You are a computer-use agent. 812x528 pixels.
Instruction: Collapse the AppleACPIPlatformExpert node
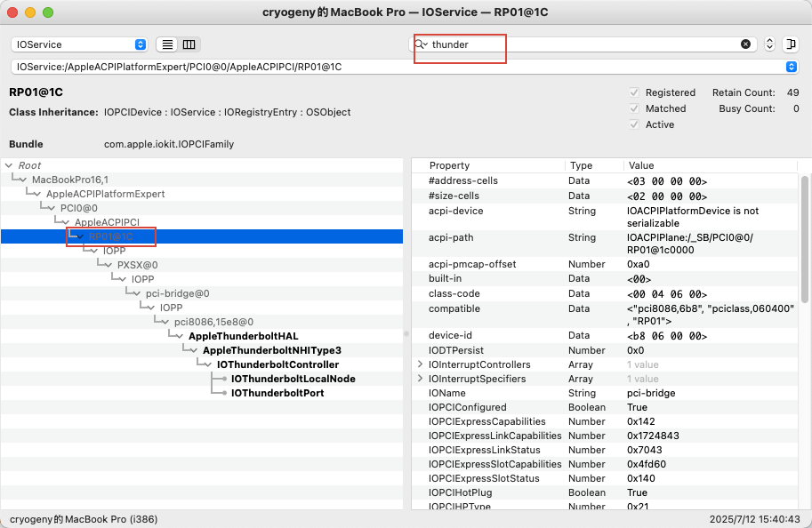click(36, 194)
